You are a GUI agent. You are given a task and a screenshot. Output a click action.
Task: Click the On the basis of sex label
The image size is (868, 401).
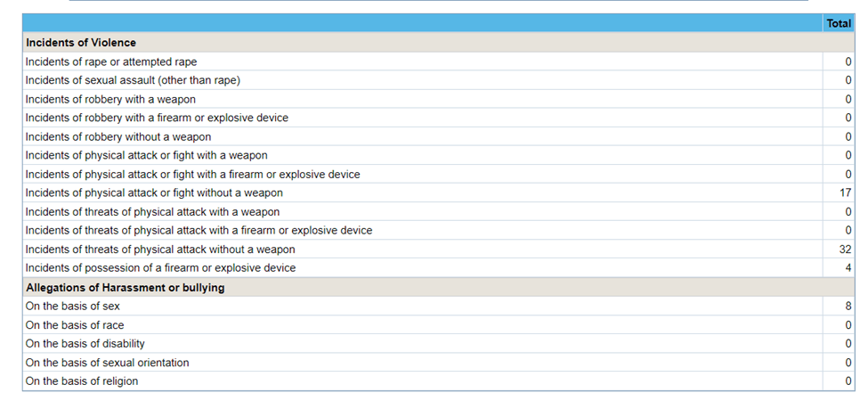point(73,307)
